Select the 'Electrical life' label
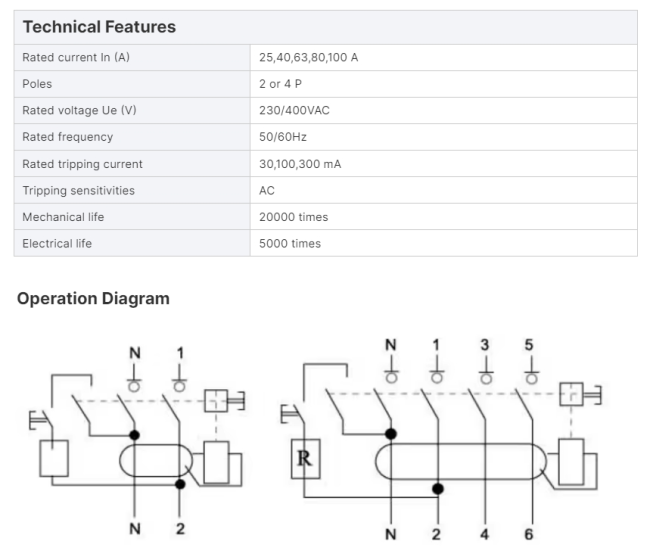The width and height of the screenshot is (650, 560). point(57,243)
